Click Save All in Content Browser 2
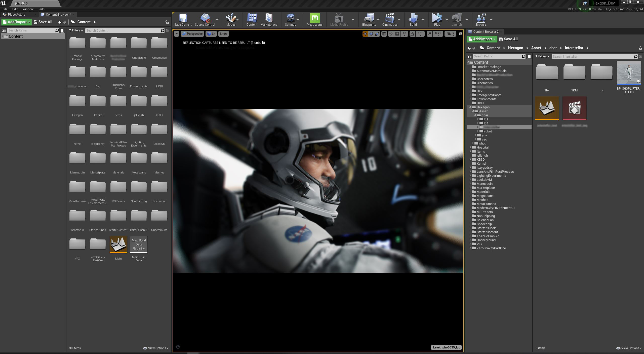This screenshot has height=354, width=644. pos(508,39)
